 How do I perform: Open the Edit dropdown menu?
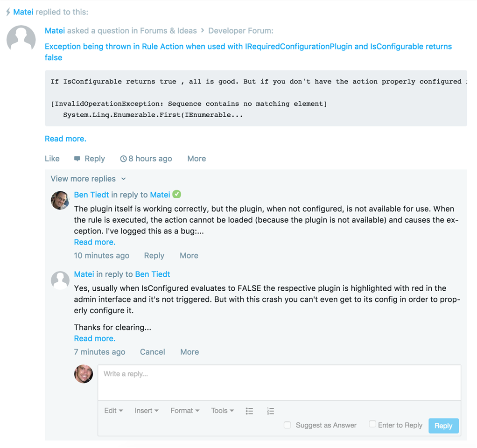113,411
